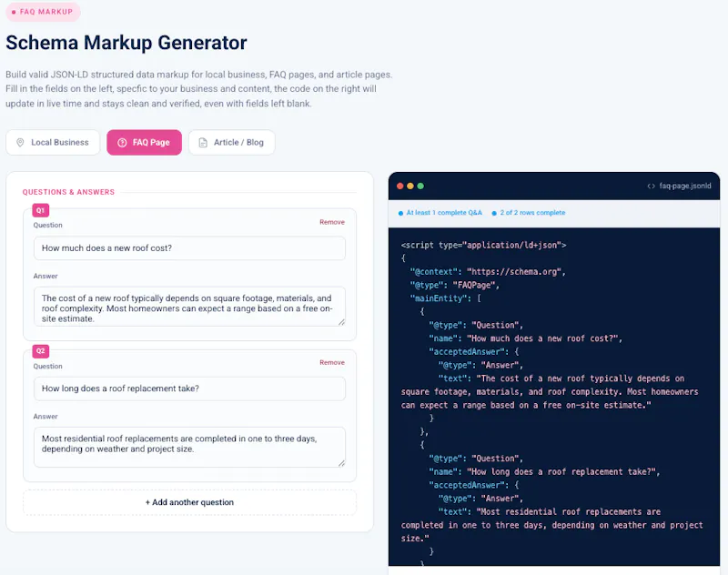Click the "@context": "https://schema.org" line

pyautogui.click(x=488, y=272)
